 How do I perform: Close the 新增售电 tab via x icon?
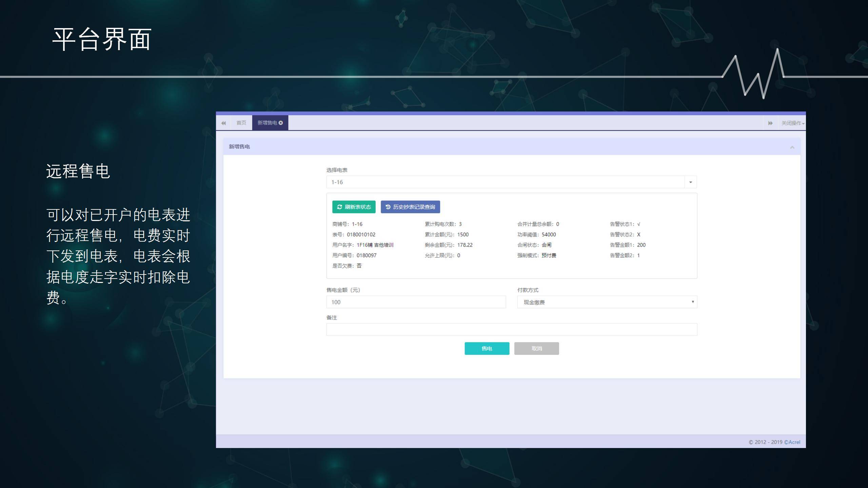point(281,123)
